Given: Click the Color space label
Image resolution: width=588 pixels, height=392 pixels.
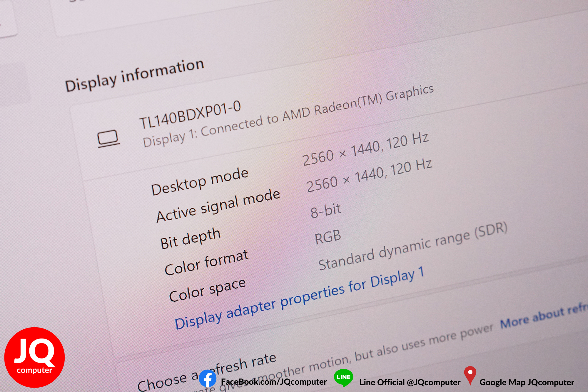Looking at the screenshot, I should (x=207, y=290).
